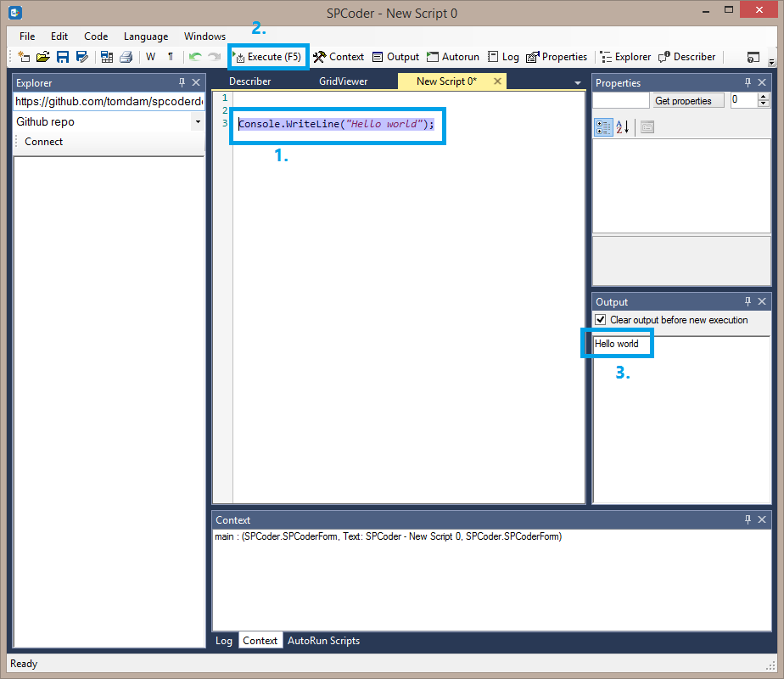Screen dimensions: 784x679
Task: Click the Save As icon with pencil
Action: pyautogui.click(x=82, y=57)
